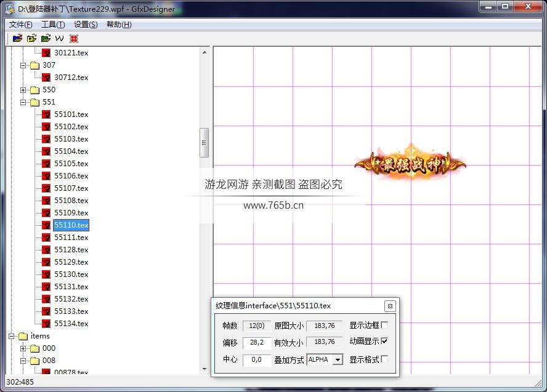Open the 叠加方式 ALPHA dropdown
Screen dimensions: 547x392
338,359
